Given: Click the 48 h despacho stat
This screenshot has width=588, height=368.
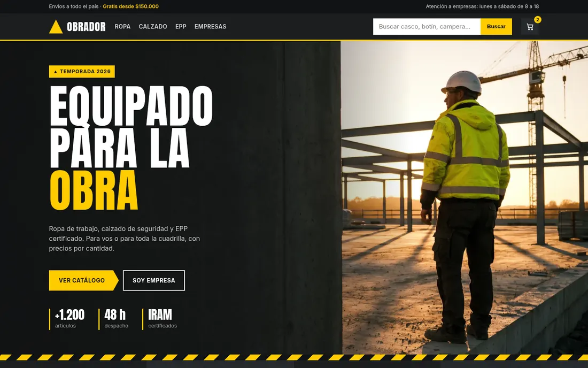Looking at the screenshot, I should [x=114, y=319].
